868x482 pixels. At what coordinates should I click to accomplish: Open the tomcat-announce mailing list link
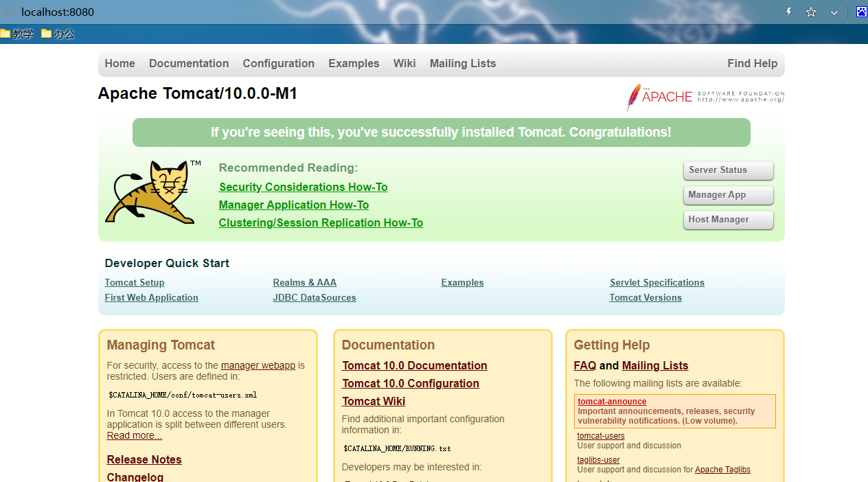pos(612,402)
